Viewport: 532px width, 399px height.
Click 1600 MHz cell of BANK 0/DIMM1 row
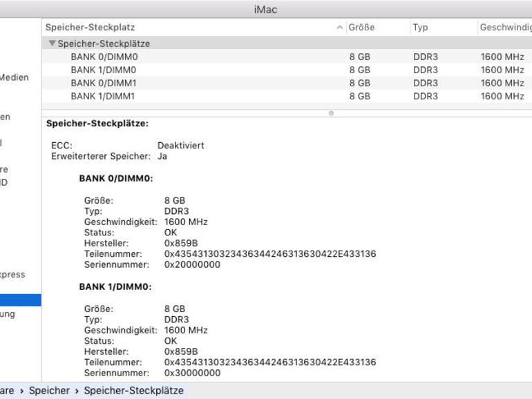click(502, 83)
